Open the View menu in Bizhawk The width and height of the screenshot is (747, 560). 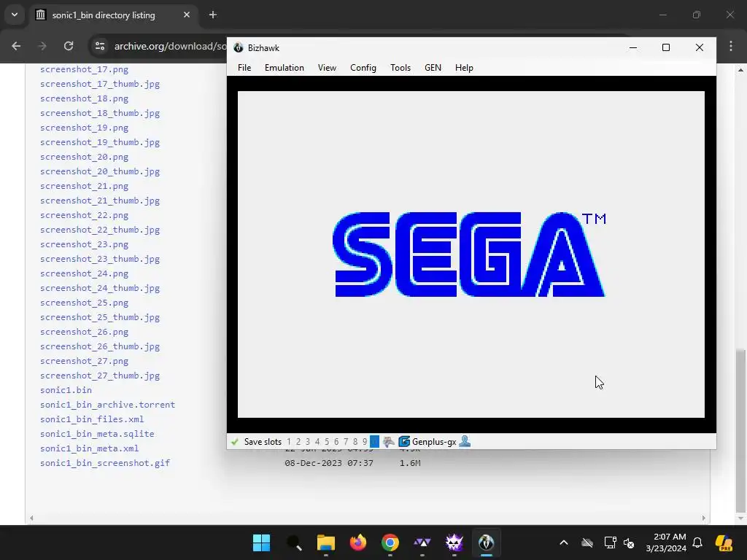click(328, 68)
